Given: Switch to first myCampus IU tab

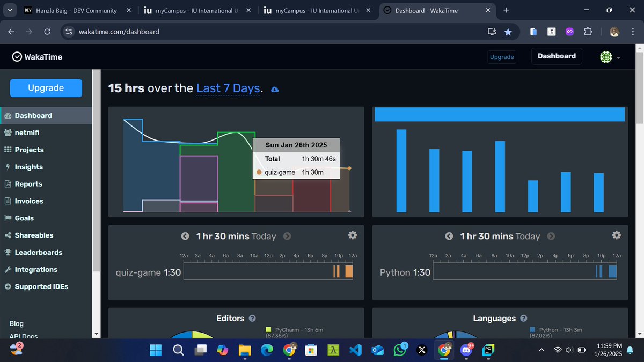Looking at the screenshot, I should click(x=197, y=10).
